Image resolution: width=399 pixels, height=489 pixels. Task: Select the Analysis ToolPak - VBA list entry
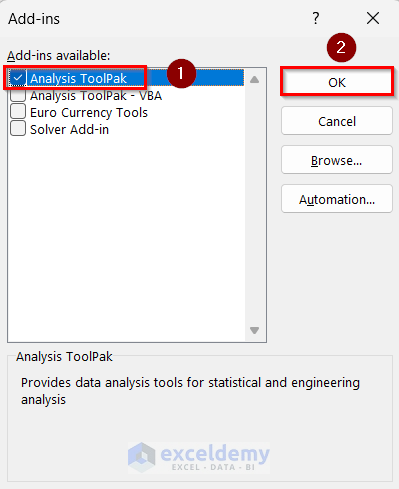(x=96, y=96)
